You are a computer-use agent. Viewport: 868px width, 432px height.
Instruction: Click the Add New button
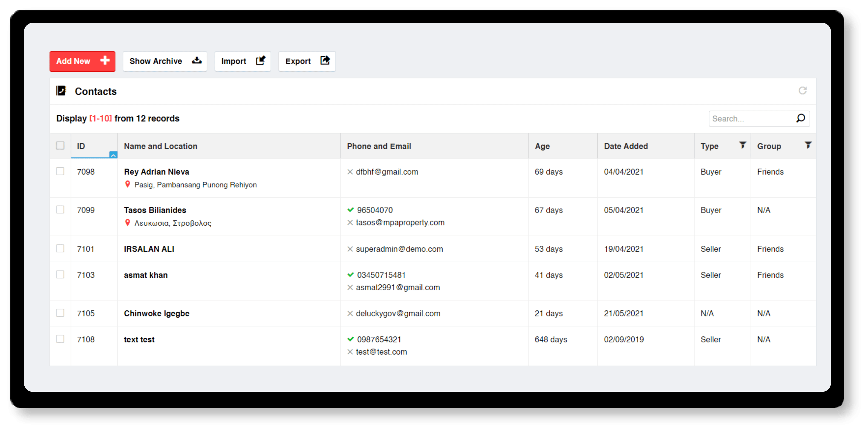82,61
